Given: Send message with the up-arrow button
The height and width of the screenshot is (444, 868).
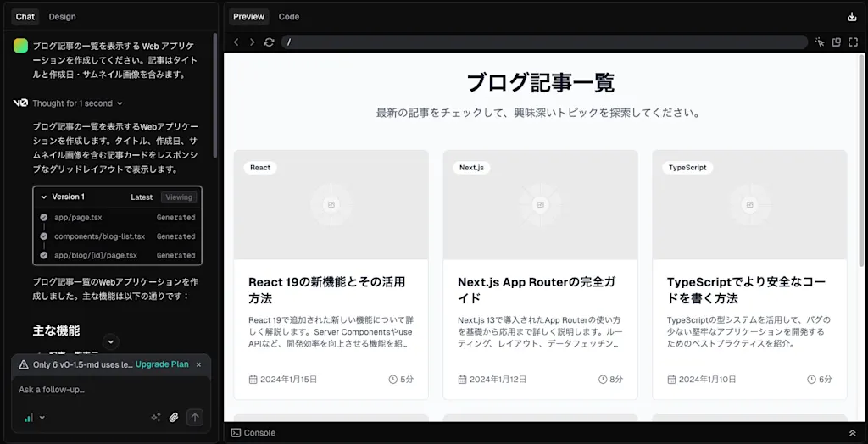Looking at the screenshot, I should click(x=195, y=418).
